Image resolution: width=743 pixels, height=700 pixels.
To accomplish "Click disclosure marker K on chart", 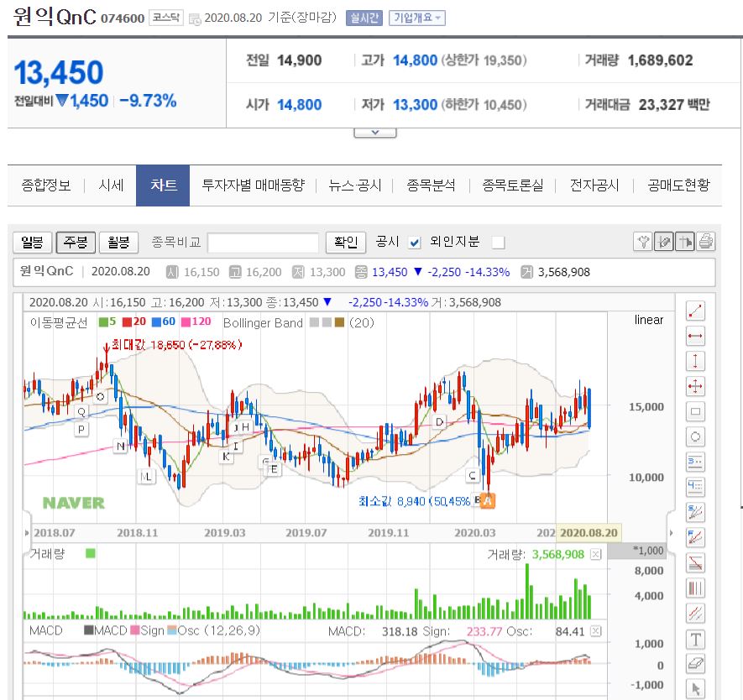I will 226,457.
